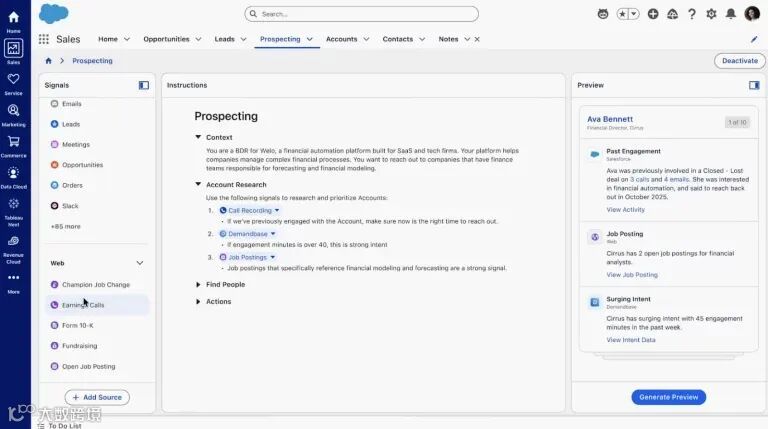
Task: Open the Contacts tab dropdown chevron
Action: pos(422,39)
